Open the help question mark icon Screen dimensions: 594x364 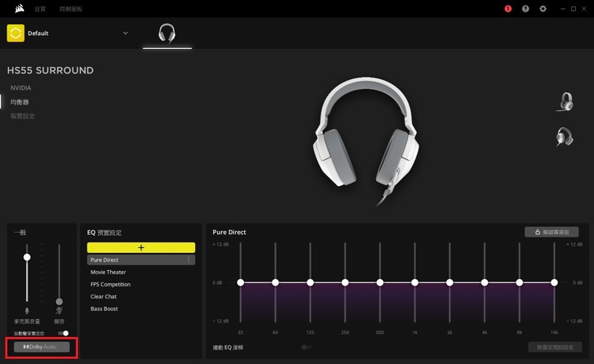tap(525, 9)
